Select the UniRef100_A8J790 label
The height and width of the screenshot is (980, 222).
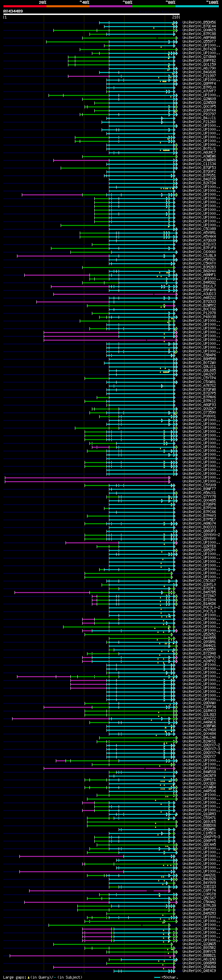point(199,68)
